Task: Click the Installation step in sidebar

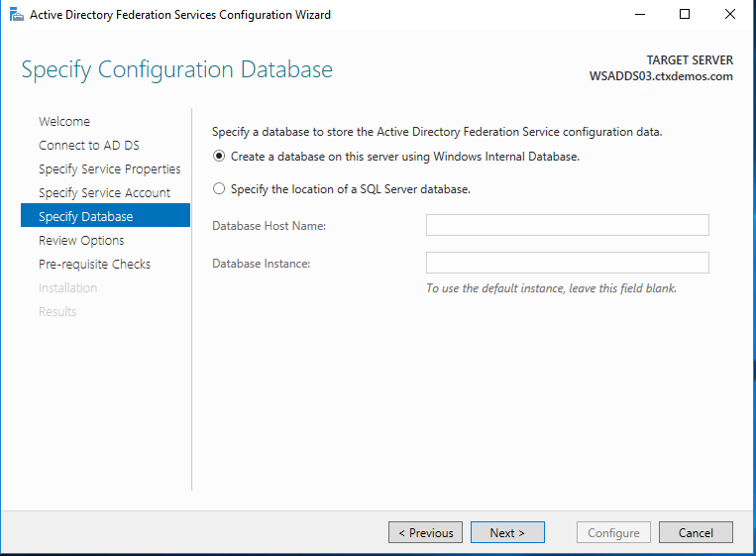Action: pos(67,288)
